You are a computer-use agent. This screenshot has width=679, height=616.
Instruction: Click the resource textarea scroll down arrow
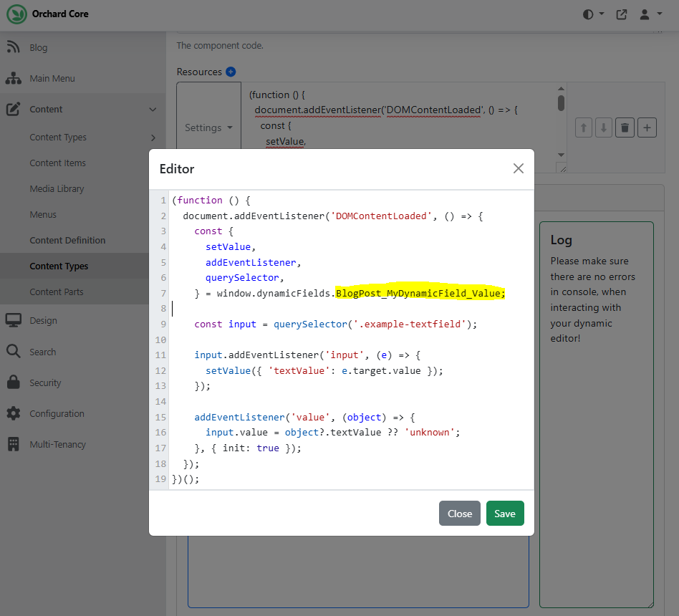pyautogui.click(x=561, y=155)
